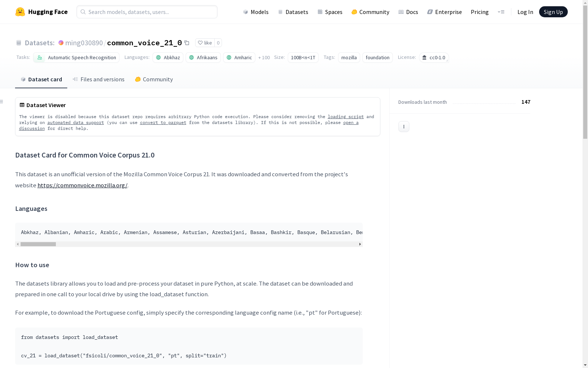This screenshot has height=368, width=588.
Task: Open the three-dot options menu under downloads
Action: pyautogui.click(x=404, y=127)
